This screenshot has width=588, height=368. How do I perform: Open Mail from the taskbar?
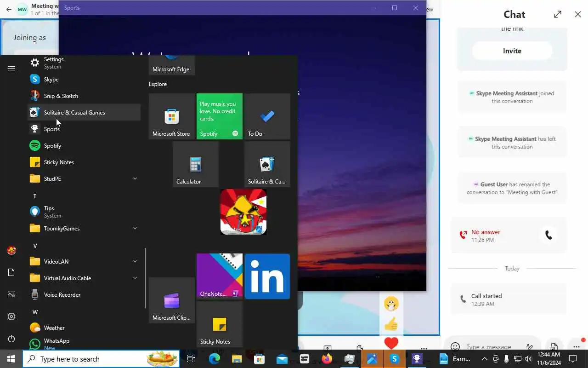tap(282, 359)
